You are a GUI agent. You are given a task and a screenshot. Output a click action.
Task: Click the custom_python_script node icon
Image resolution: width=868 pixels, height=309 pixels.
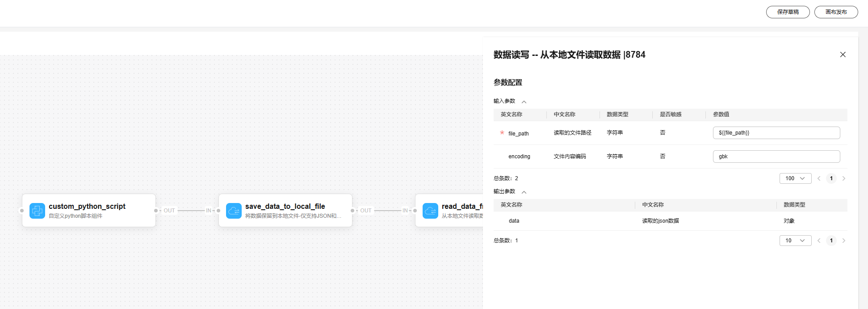click(x=37, y=211)
